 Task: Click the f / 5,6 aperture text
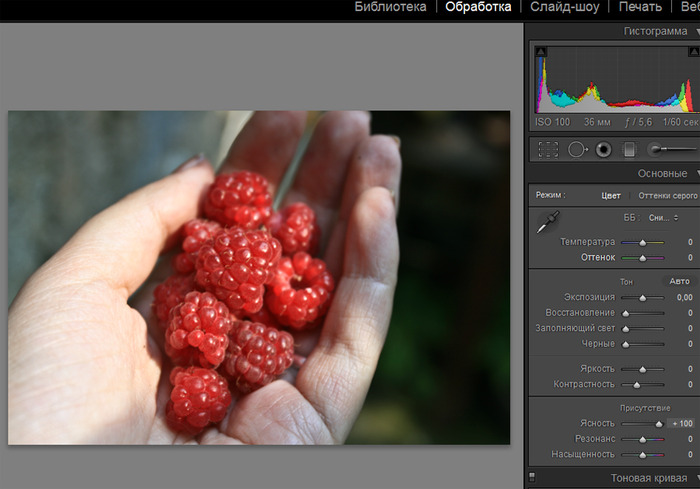tap(638, 122)
